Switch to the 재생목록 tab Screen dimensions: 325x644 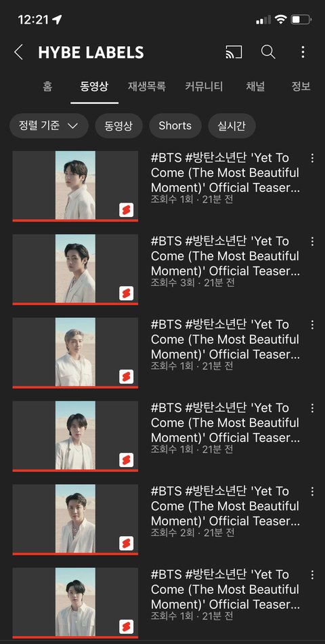coord(146,87)
